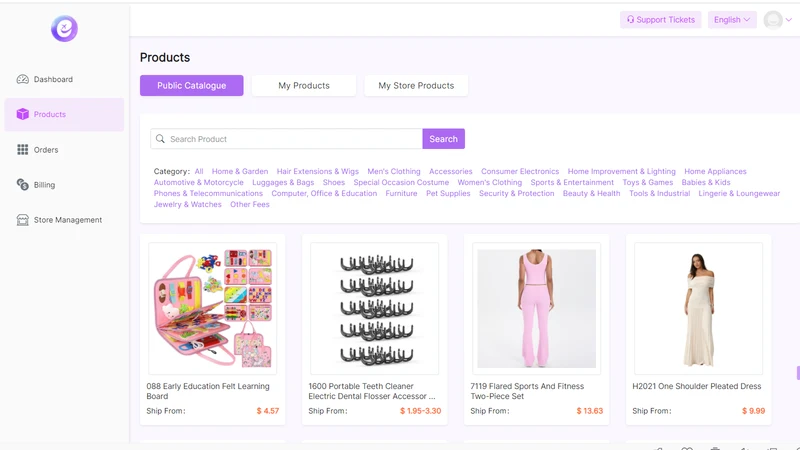Screen dimensions: 800x450
Task: Switch to My Products tab
Action: [x=304, y=86]
